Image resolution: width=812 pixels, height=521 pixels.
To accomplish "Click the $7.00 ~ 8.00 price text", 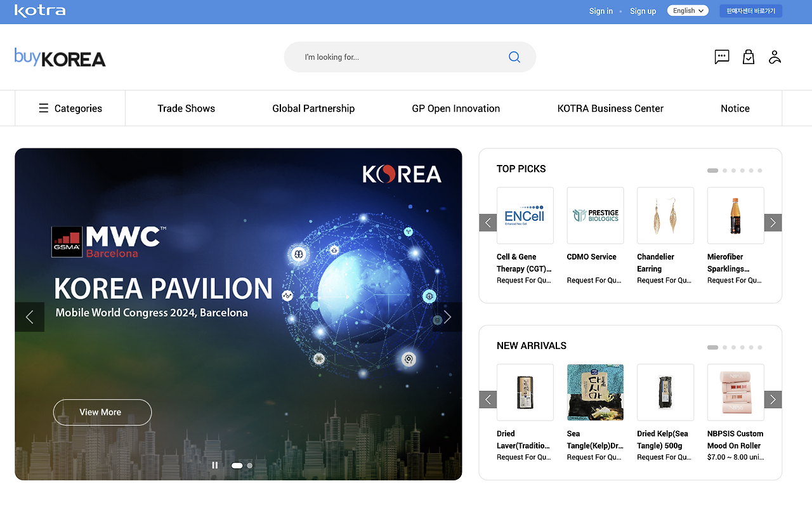I will 736,458.
